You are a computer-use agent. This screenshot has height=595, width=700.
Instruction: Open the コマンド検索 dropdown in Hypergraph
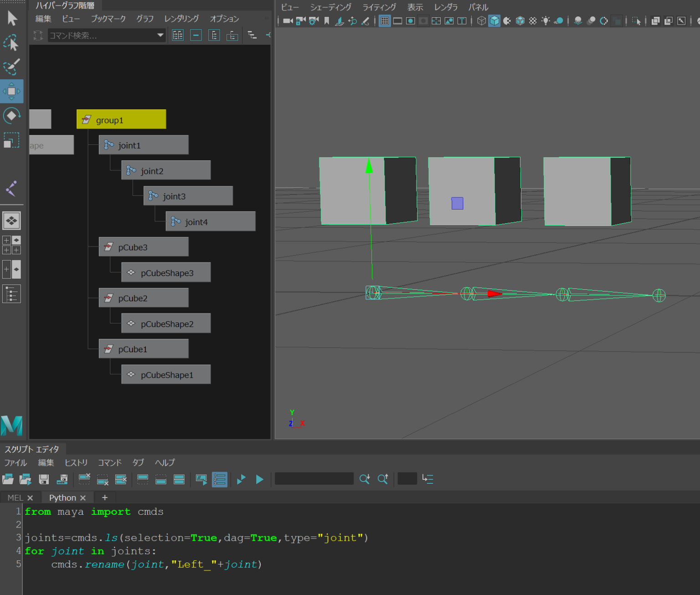(x=160, y=35)
